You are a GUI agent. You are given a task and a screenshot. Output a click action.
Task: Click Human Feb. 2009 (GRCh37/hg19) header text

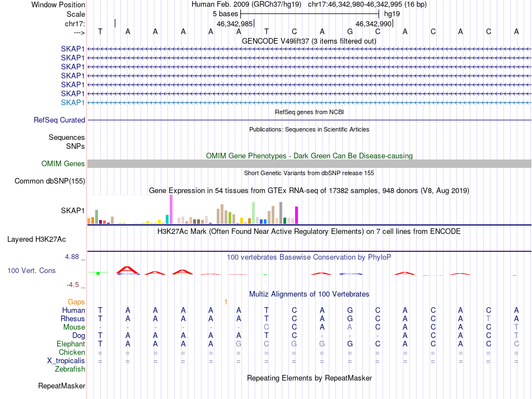[246, 4]
